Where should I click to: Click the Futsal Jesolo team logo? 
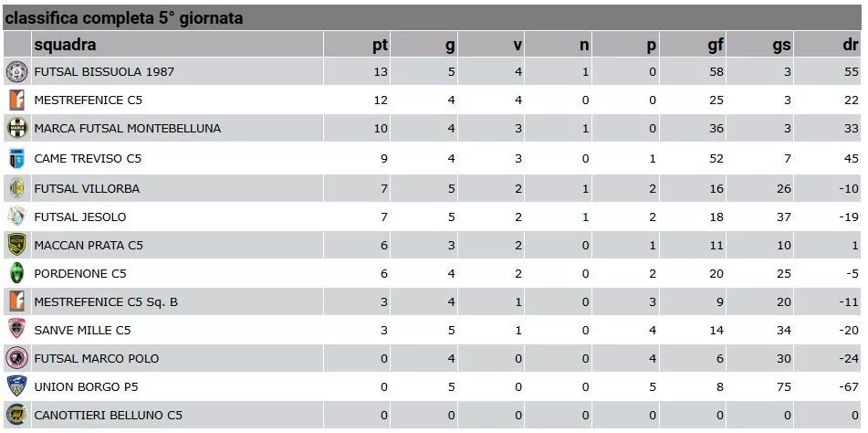click(x=16, y=216)
